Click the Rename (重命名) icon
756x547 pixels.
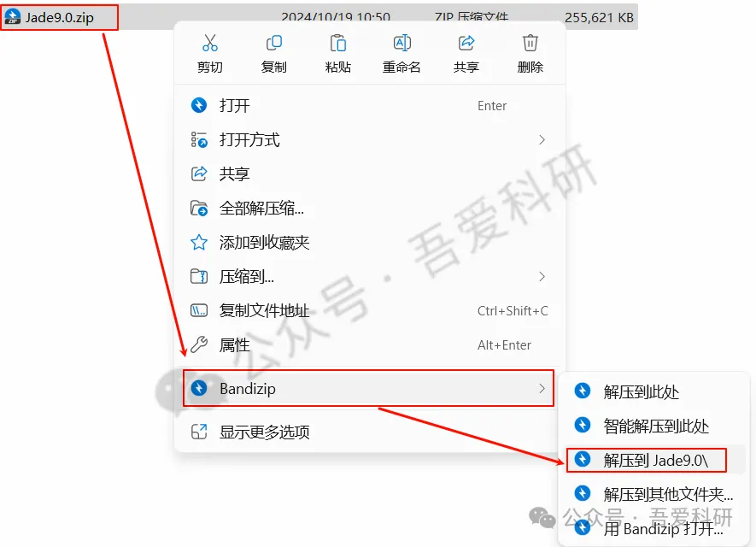pos(401,43)
